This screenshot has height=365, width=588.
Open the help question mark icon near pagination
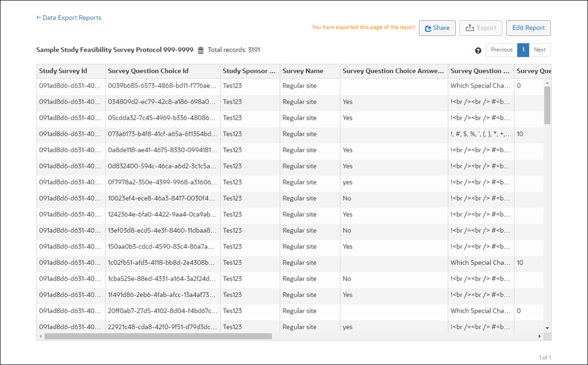tap(478, 50)
